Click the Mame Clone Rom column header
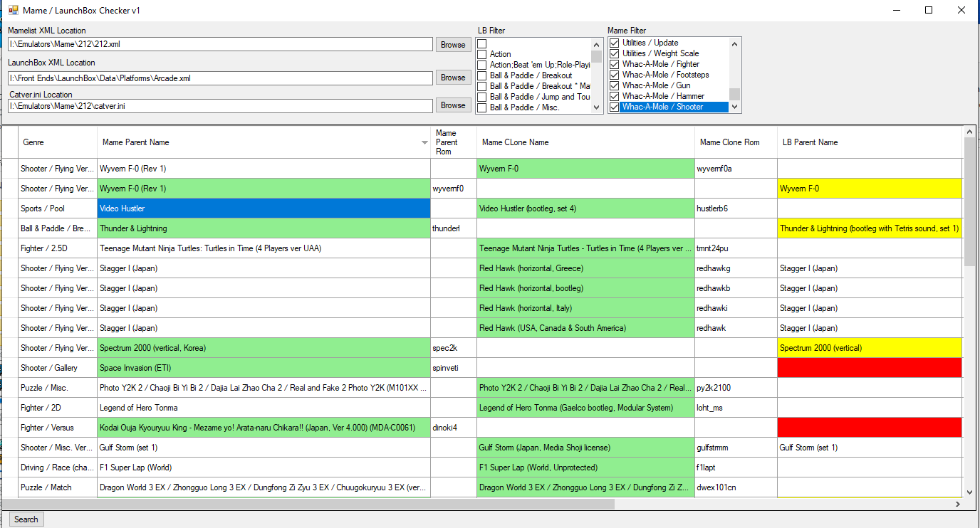The height and width of the screenshot is (528, 980). click(x=736, y=142)
